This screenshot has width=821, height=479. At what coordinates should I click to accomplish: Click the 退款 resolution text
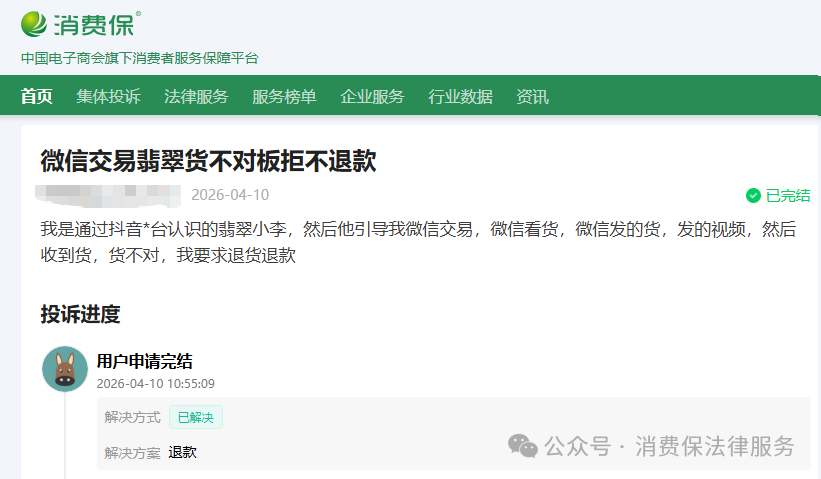pos(183,452)
